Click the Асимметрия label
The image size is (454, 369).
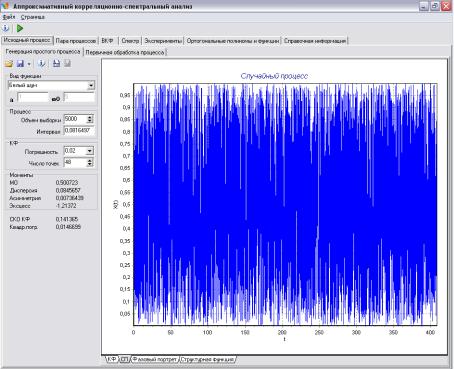pyautogui.click(x=25, y=198)
